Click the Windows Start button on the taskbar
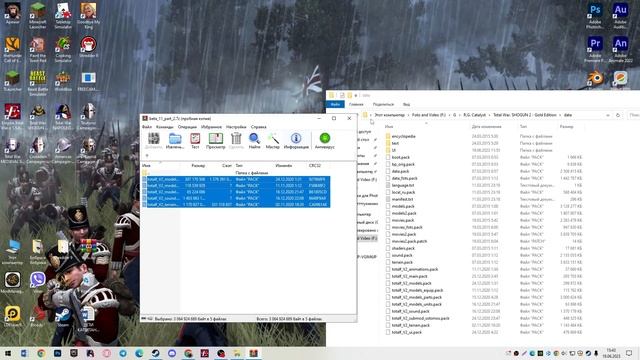Image resolution: width=640 pixels, height=360 pixels. click(x=8, y=353)
